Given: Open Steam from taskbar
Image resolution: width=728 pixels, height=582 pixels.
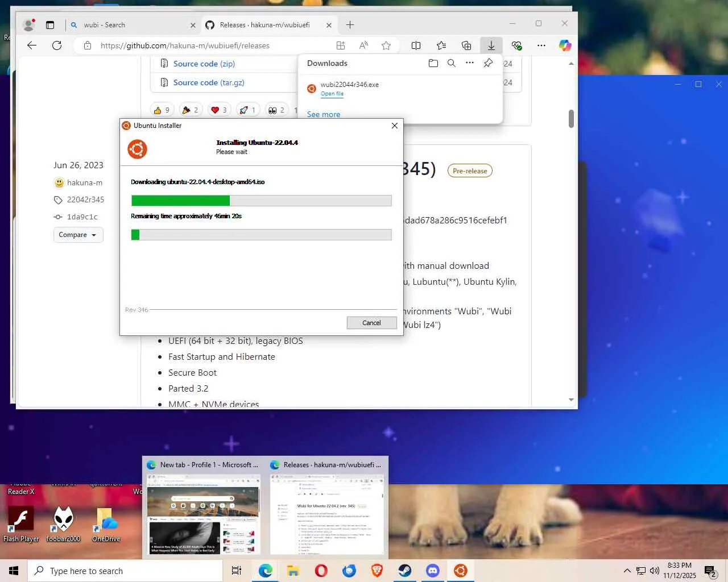Looking at the screenshot, I should [404, 571].
